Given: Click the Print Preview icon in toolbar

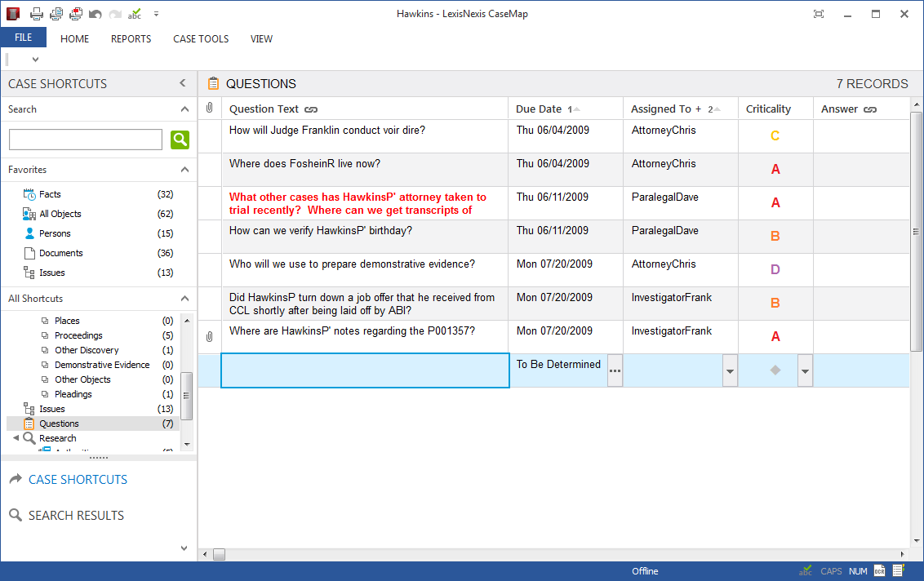Looking at the screenshot, I should coord(56,14).
